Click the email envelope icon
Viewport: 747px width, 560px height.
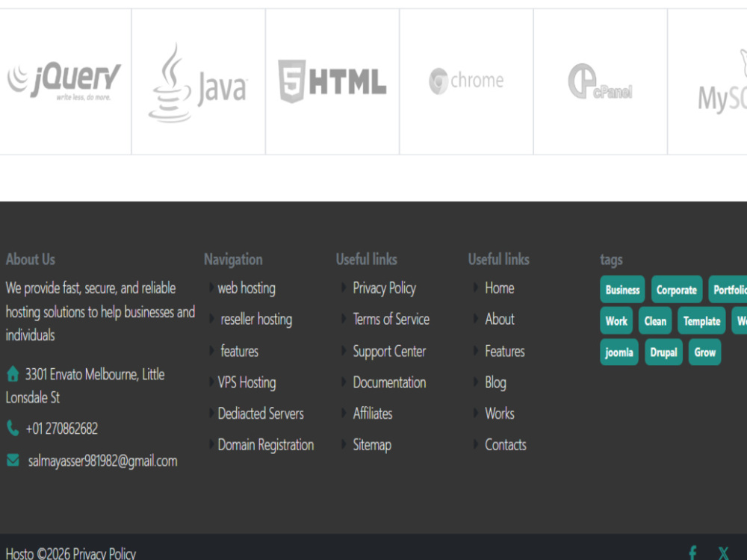tap(13, 461)
